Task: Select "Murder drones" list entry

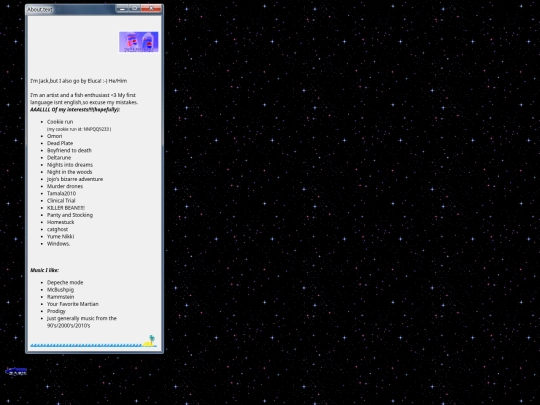Action: point(65,186)
